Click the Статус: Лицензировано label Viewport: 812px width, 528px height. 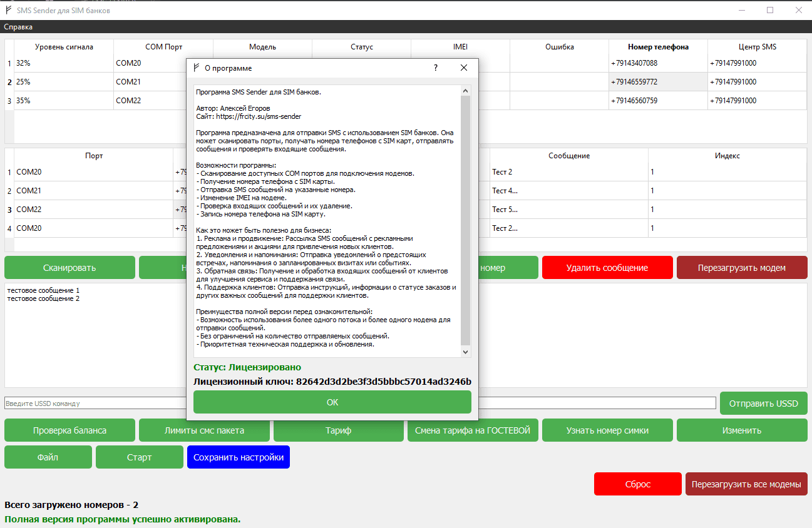[247, 367]
